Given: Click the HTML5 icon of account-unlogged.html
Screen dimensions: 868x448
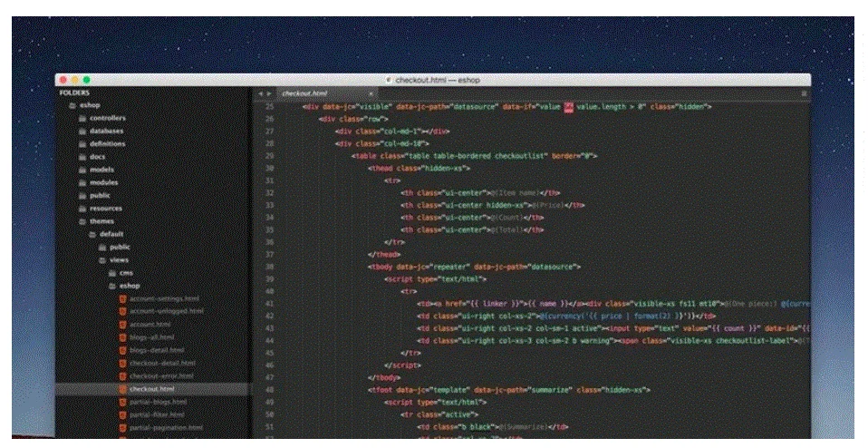Looking at the screenshot, I should pos(123,311).
